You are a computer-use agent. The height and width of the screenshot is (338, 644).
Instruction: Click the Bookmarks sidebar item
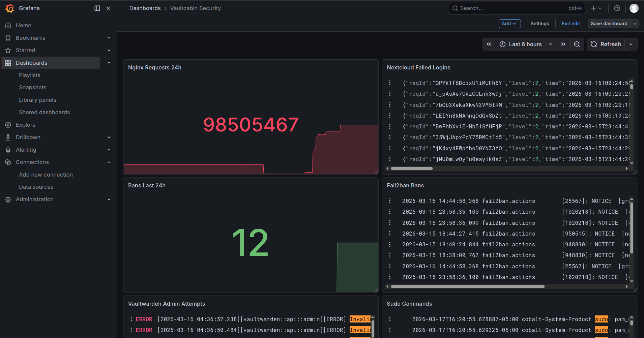pyautogui.click(x=30, y=38)
